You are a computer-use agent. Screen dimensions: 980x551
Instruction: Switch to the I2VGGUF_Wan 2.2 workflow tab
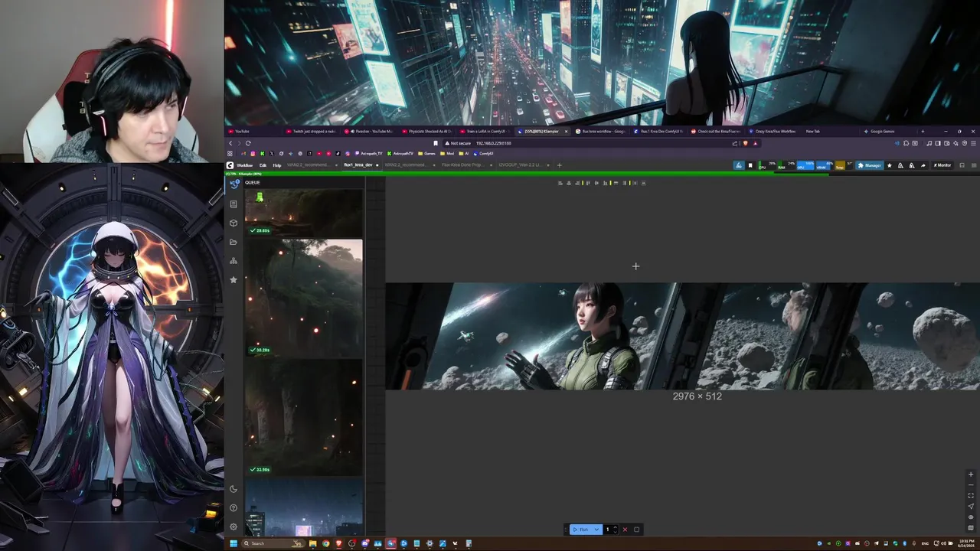coord(521,165)
